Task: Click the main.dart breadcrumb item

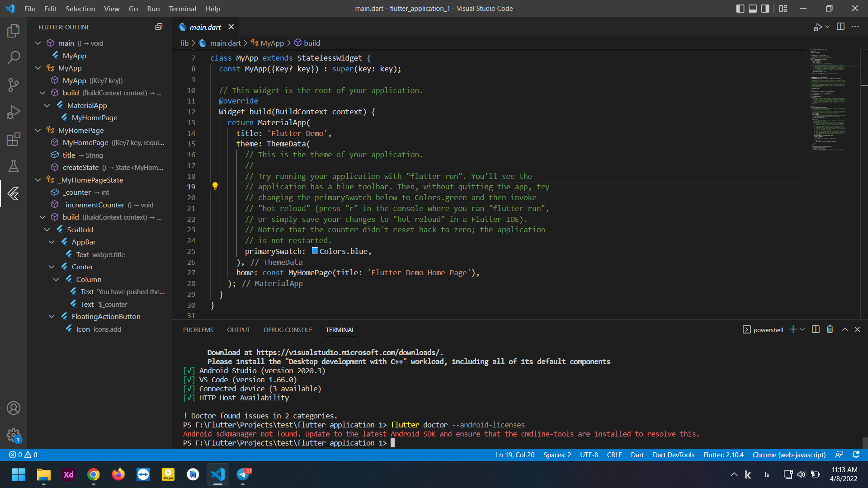Action: (x=220, y=43)
